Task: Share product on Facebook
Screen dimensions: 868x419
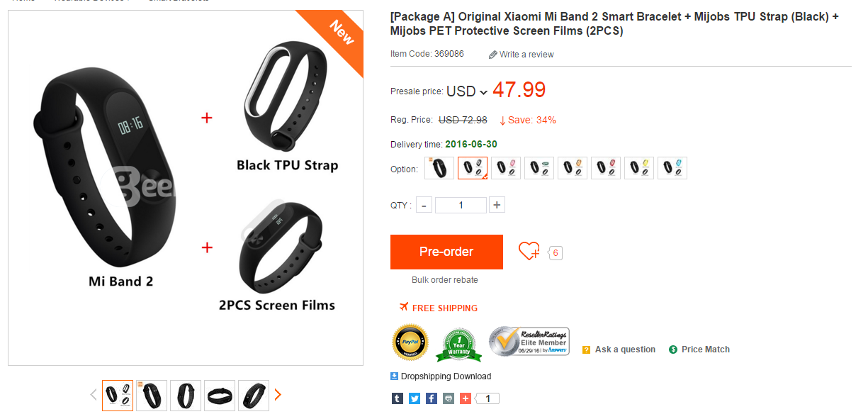Action: pyautogui.click(x=432, y=398)
